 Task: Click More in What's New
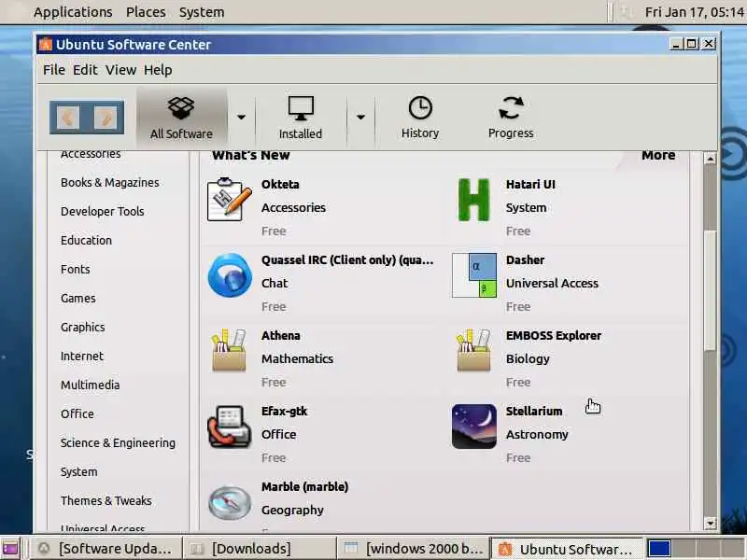pos(658,155)
